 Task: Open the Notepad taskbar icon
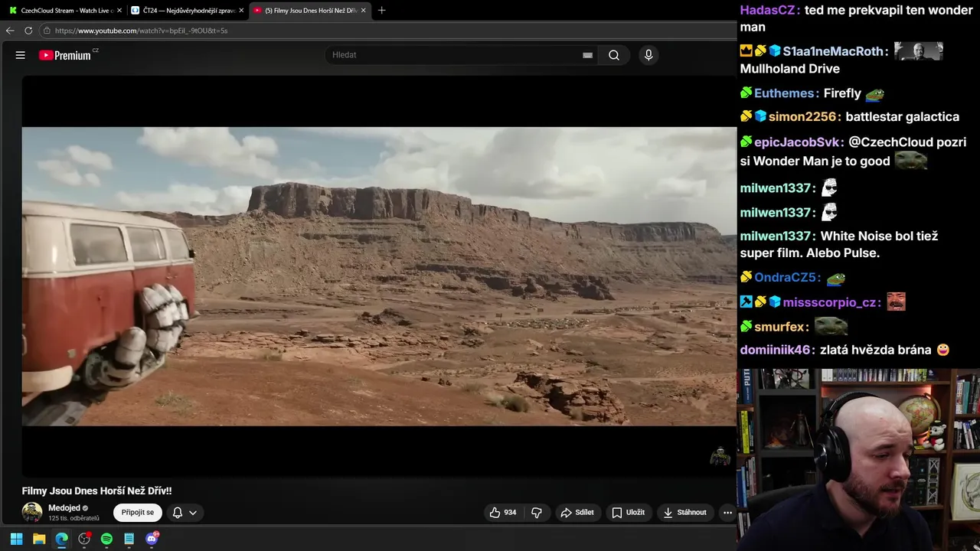[129, 539]
